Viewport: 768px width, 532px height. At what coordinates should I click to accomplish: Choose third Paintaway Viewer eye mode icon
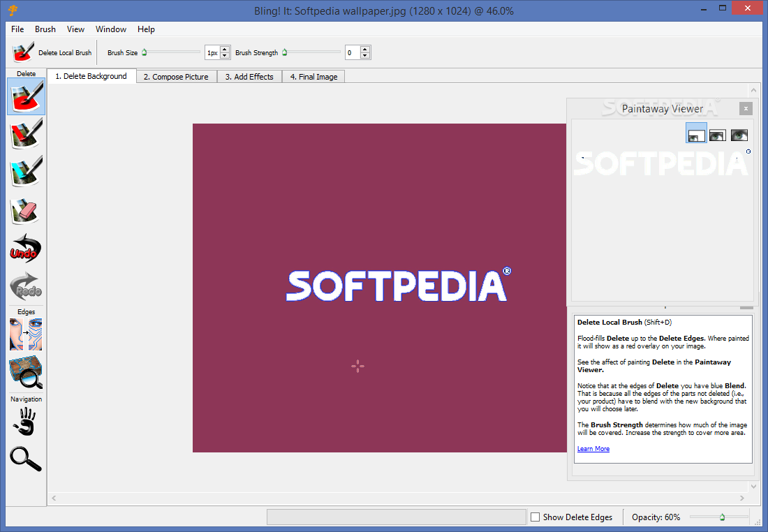pos(739,135)
